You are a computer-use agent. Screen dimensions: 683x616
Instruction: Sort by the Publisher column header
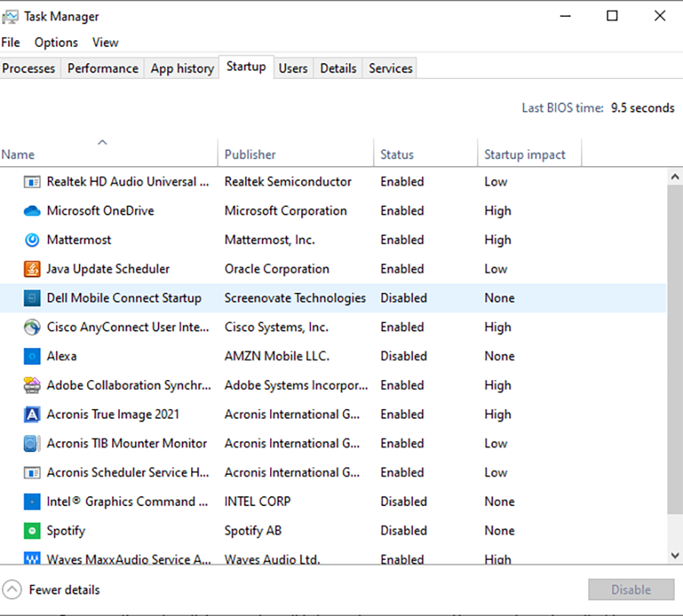click(x=295, y=152)
